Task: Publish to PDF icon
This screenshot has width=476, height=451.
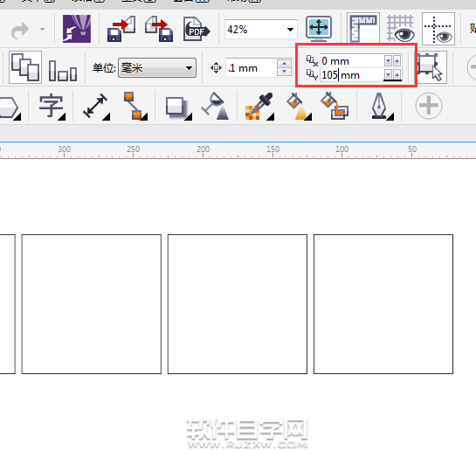Action: [x=197, y=29]
